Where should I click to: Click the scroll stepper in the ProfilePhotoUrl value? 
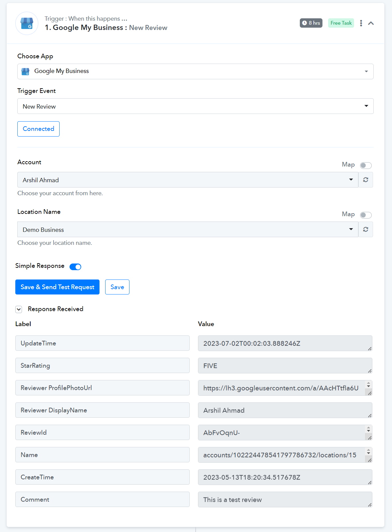(x=368, y=384)
